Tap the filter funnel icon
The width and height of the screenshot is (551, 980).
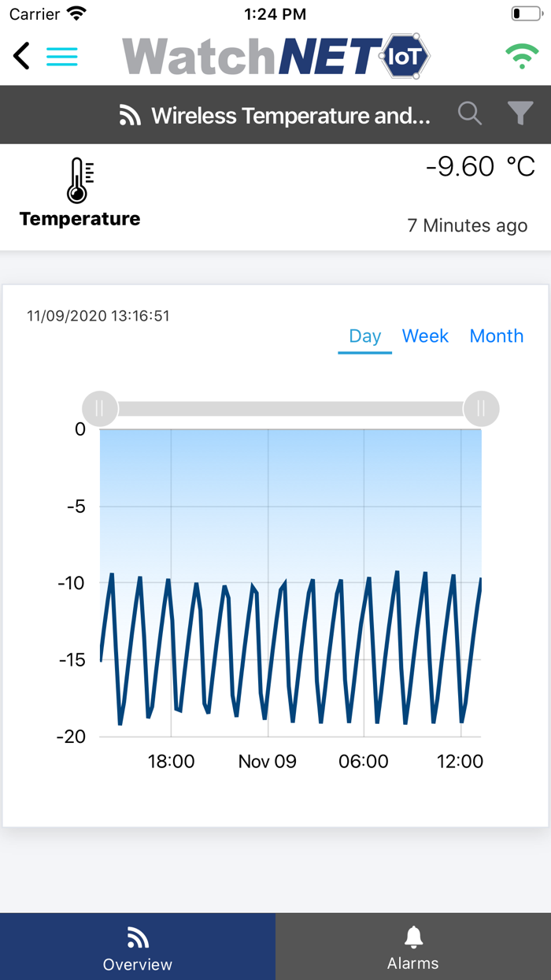tap(520, 114)
